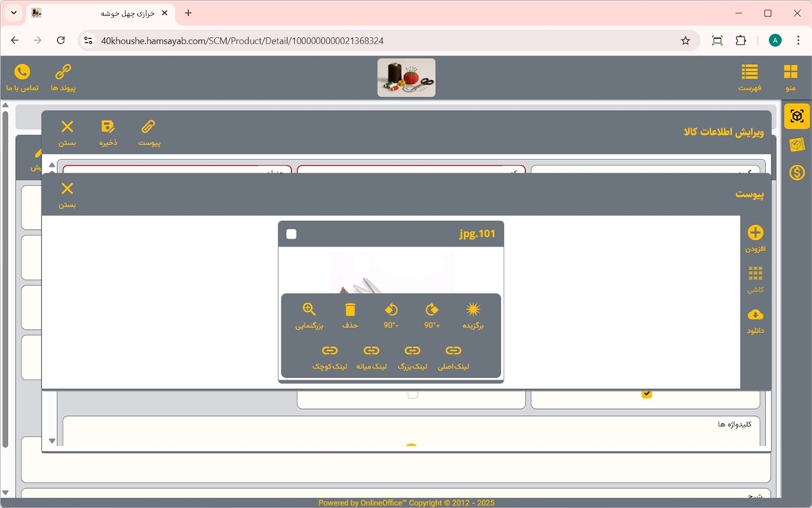Mark the image as featured (برگزیده)
This screenshot has height=508, width=812.
[473, 310]
